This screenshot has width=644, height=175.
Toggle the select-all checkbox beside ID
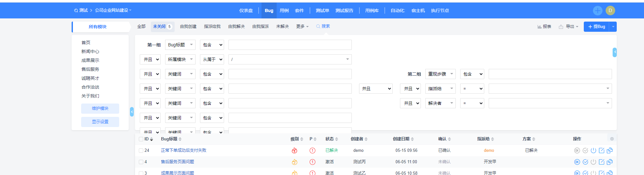point(141,139)
